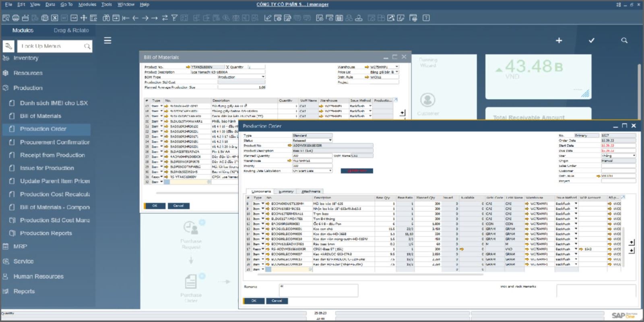Open the Help question mark icon
Screen dimensions: 644x322
426,18
